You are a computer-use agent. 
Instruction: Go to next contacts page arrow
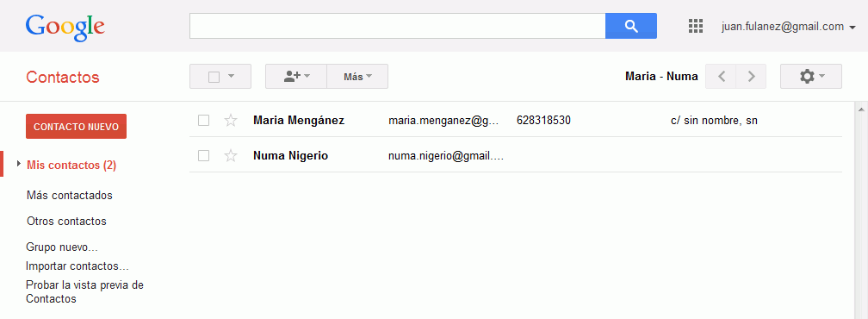click(751, 77)
